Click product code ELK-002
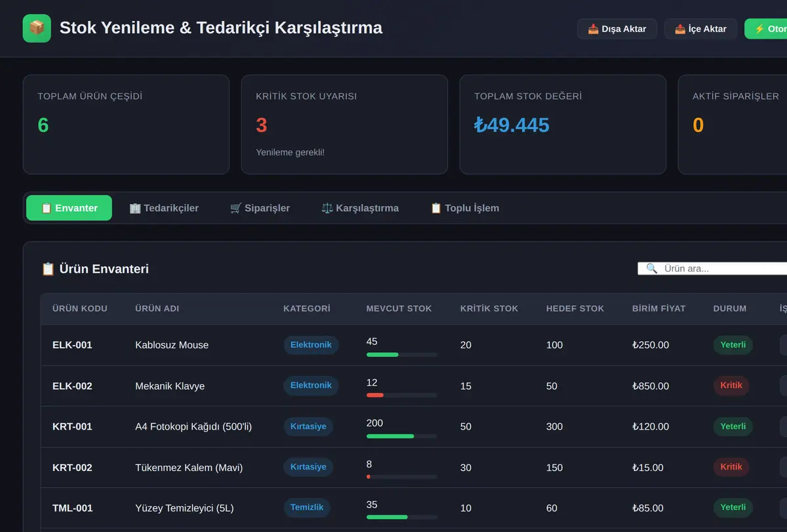Image resolution: width=787 pixels, height=532 pixels. pos(72,386)
